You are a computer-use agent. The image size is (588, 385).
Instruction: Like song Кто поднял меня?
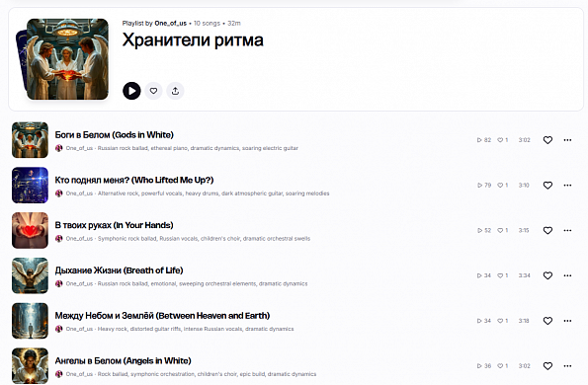click(x=547, y=186)
